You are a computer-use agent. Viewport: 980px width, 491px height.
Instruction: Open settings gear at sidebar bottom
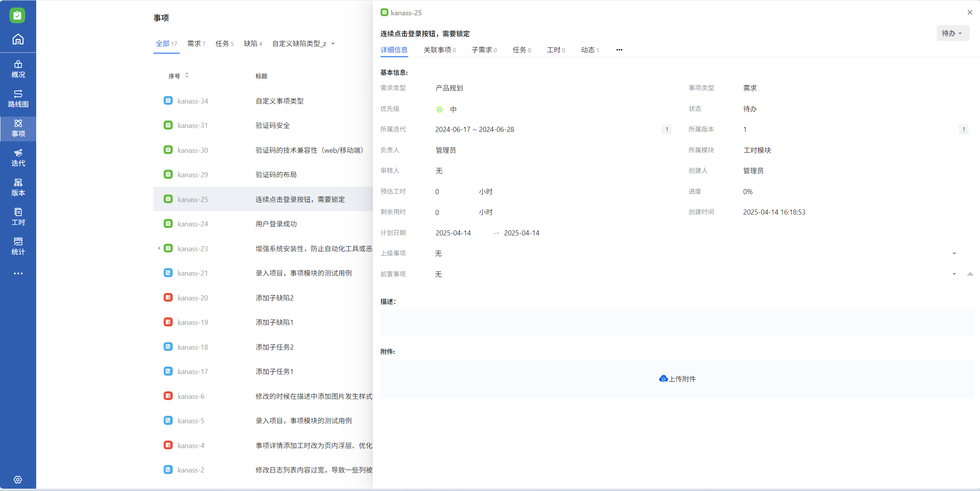coord(18,480)
